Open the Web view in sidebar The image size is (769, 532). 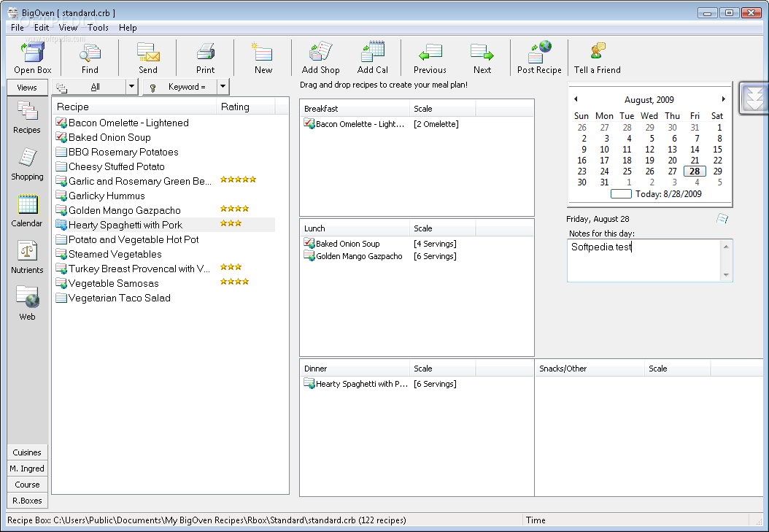(27, 303)
